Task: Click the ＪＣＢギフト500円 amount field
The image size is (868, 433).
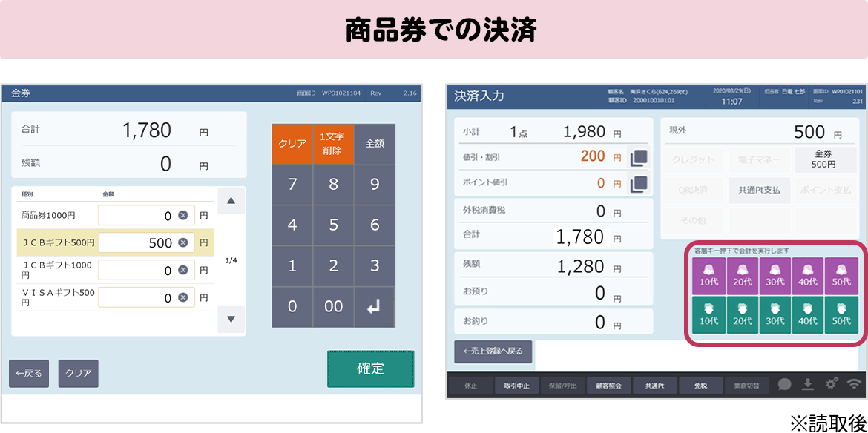Action: pyautogui.click(x=146, y=242)
